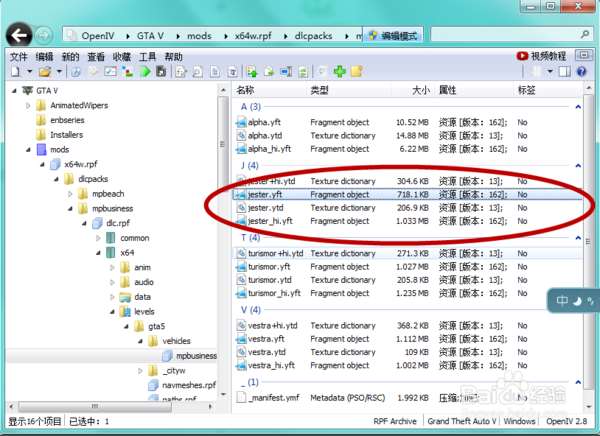The image size is (600, 436).
Task: Click the menu-bar collapse icon beside 视频教程
Action: pyautogui.click(x=584, y=56)
